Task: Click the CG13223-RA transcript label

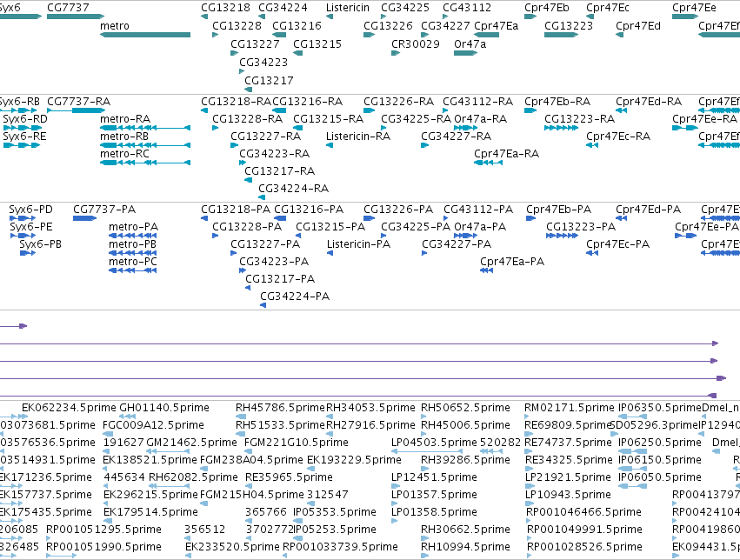Action: click(x=579, y=119)
